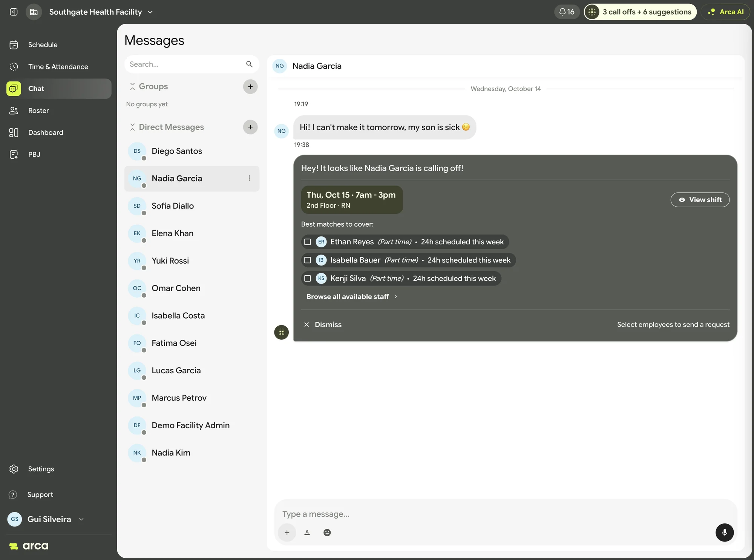
Task: Open chat with Sofia Diallo
Action: point(192,206)
